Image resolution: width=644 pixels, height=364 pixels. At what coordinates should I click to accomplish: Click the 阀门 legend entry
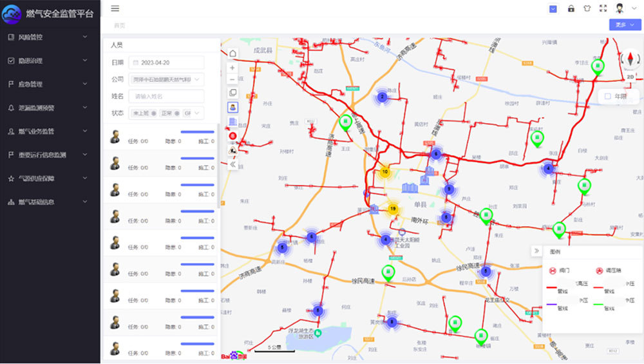pos(560,271)
